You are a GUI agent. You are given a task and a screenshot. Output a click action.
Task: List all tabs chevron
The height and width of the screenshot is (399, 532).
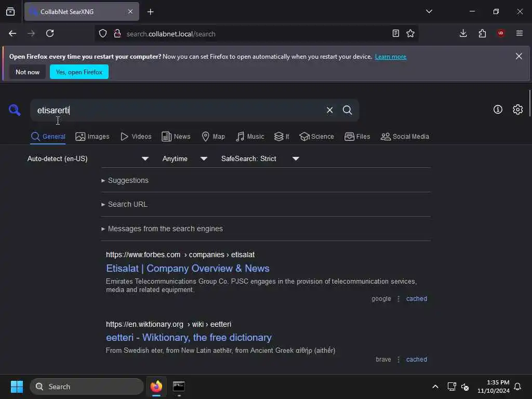(x=429, y=11)
